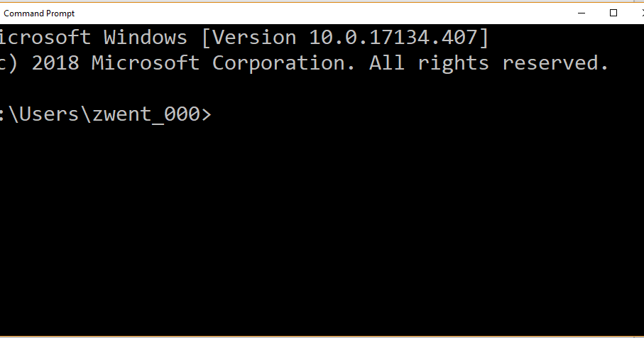Click the year 2018 in the copyright line
The height and width of the screenshot is (338, 644).
(x=55, y=63)
